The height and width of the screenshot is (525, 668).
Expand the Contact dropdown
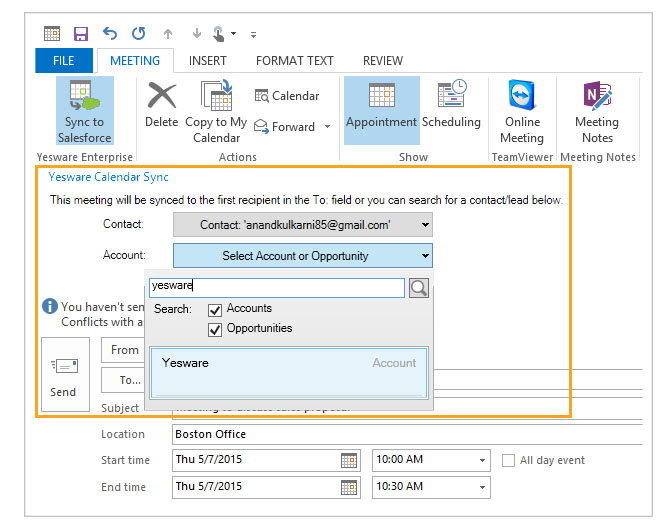302,225
